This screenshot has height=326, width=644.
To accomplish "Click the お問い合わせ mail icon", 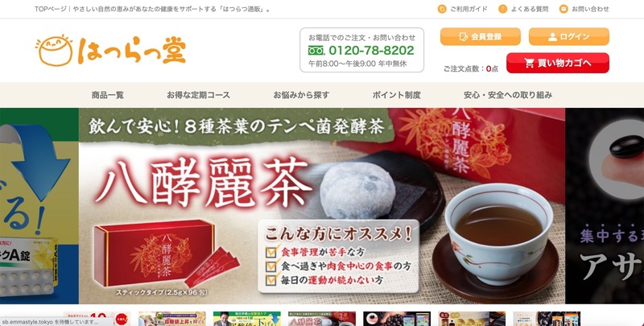I will point(563,9).
